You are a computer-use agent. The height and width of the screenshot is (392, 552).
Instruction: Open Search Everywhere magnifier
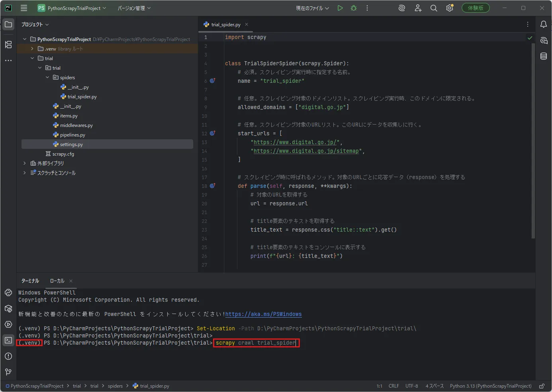tap(434, 8)
